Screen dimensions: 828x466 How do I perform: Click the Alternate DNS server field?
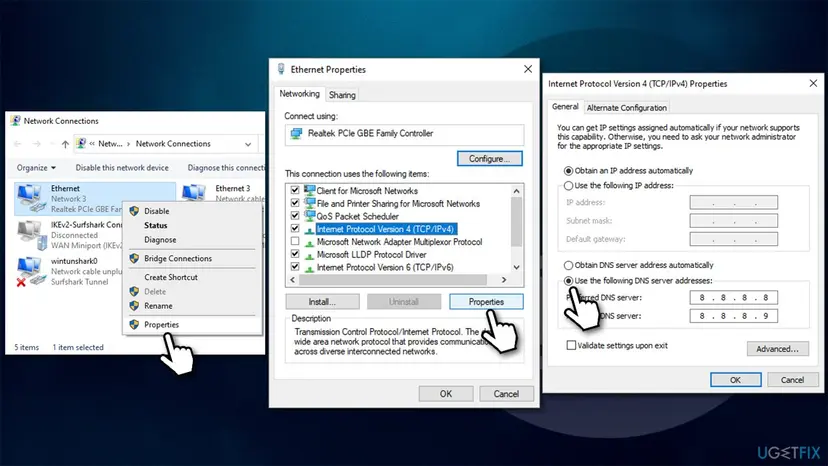(x=733, y=316)
